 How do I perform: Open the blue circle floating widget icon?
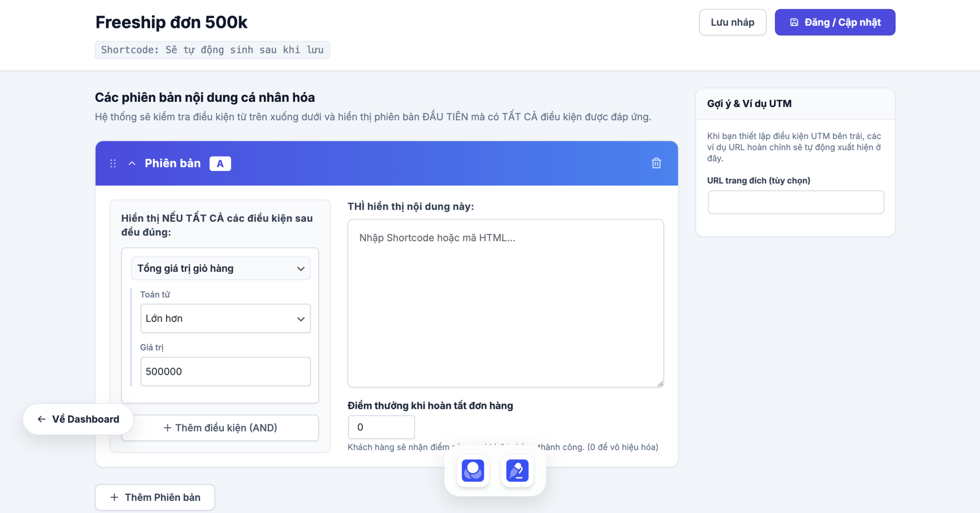(473, 471)
